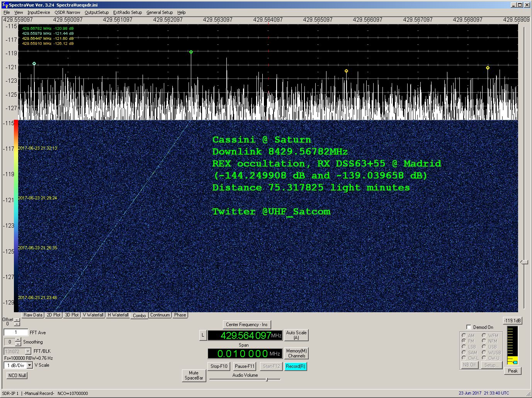Open the V Scale dB/Div dropdown
Viewport: 532px width, 398px height.
tap(29, 365)
